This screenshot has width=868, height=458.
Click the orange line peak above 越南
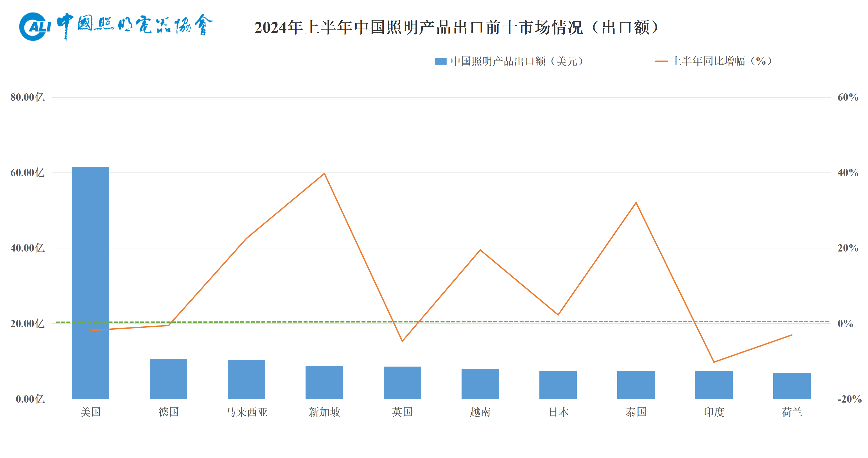480,250
